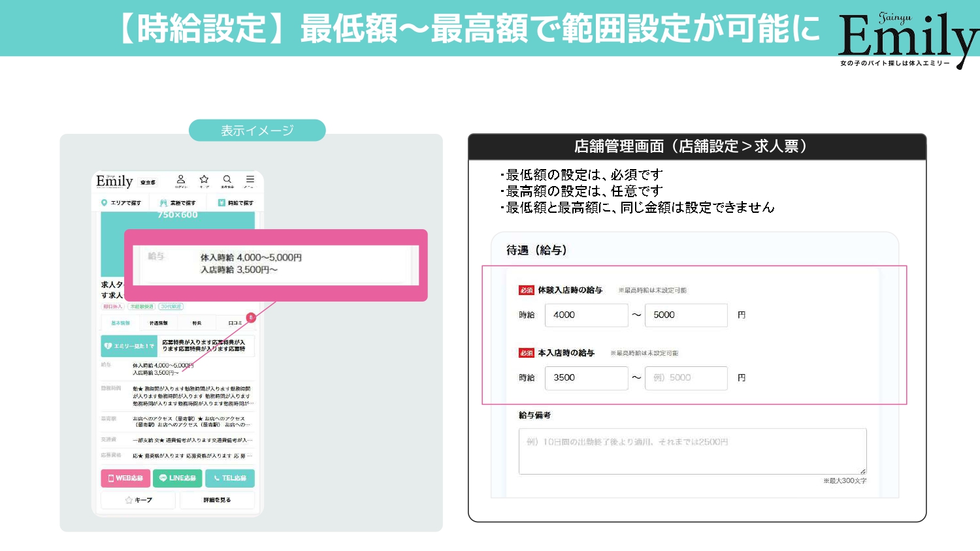Click the enlarged 入店時給 3,500円〜 text
The width and height of the screenshot is (980, 551).
point(239,270)
